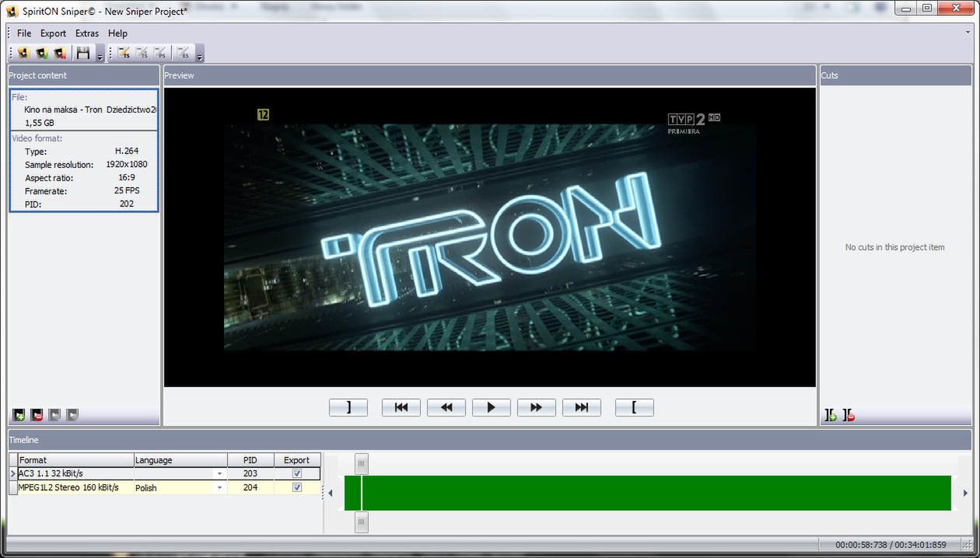The height and width of the screenshot is (558, 980).
Task: Click the video PID value 202
Action: coord(127,204)
